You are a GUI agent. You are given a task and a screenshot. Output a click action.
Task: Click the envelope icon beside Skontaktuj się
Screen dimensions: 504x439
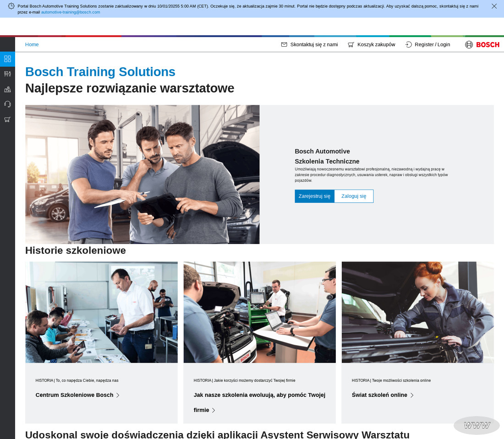pos(284,45)
